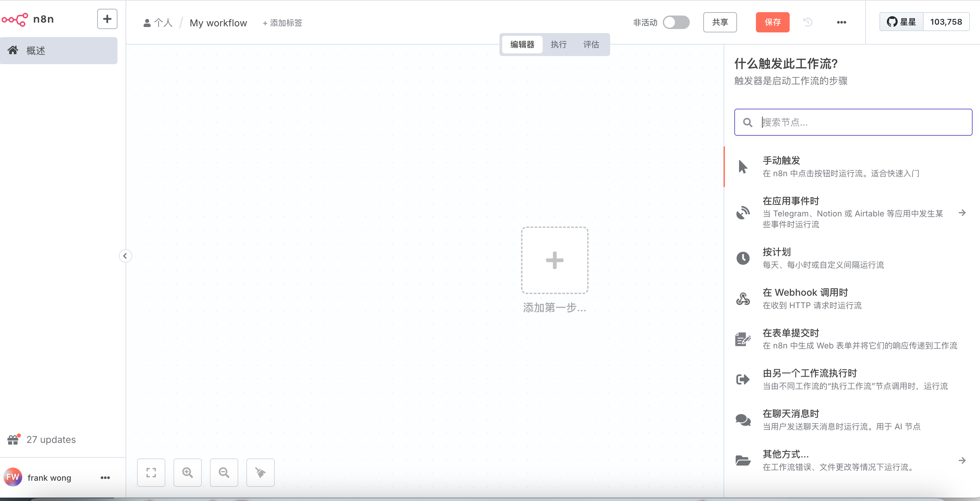Click the 在聊天消息时 title text
The width and height of the screenshot is (980, 501).
pos(791,414)
